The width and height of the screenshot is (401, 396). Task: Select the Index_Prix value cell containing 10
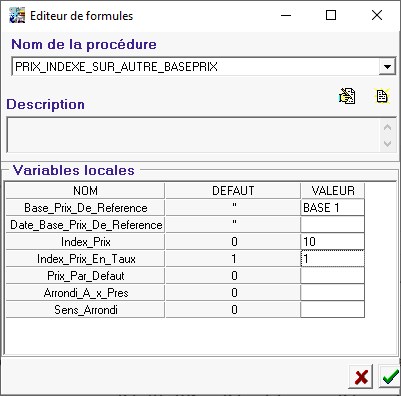click(332, 242)
